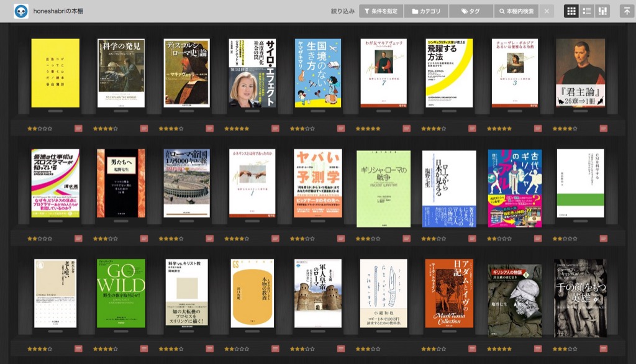Click the star rating under サイロ・エフェクト
The width and height of the screenshot is (636, 364).
237,129
